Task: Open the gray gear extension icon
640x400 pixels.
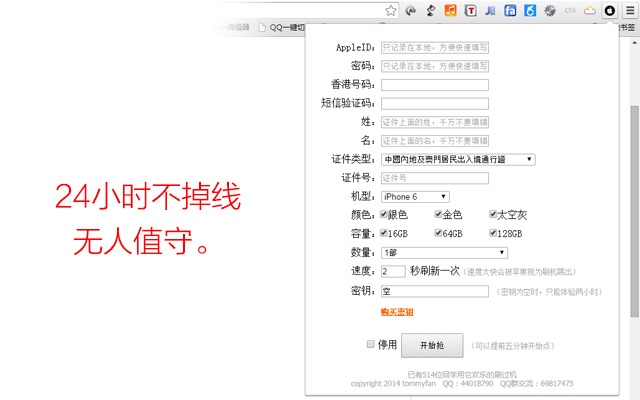Action: click(550, 11)
